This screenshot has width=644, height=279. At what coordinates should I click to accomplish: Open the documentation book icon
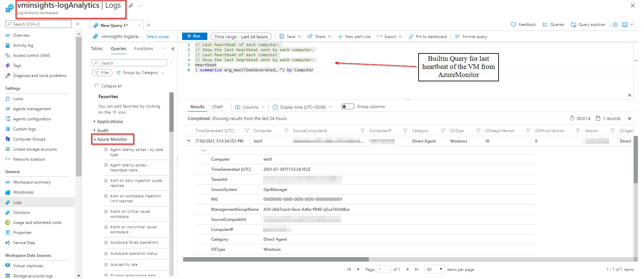tap(625, 25)
